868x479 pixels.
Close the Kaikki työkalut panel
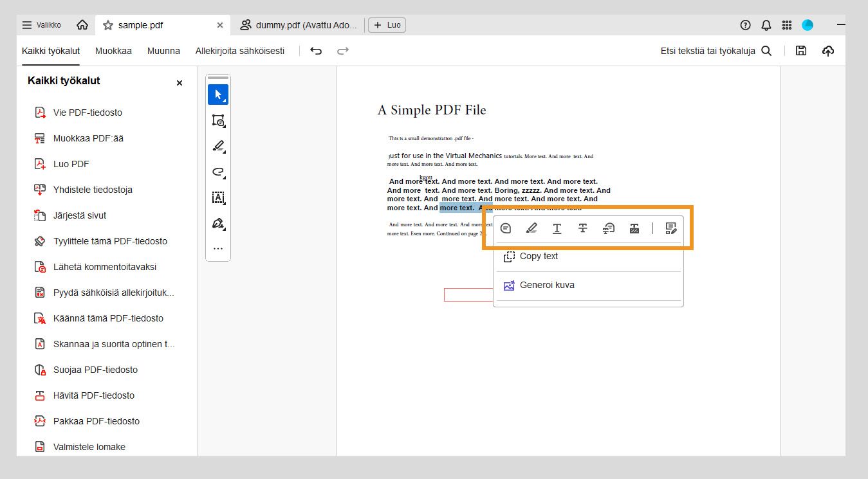[180, 83]
